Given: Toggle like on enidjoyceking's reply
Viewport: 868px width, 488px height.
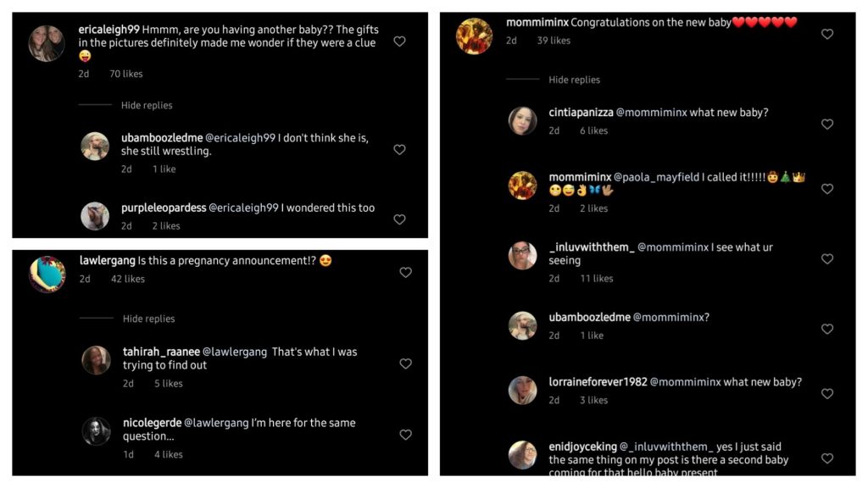Looking at the screenshot, I should tap(827, 458).
